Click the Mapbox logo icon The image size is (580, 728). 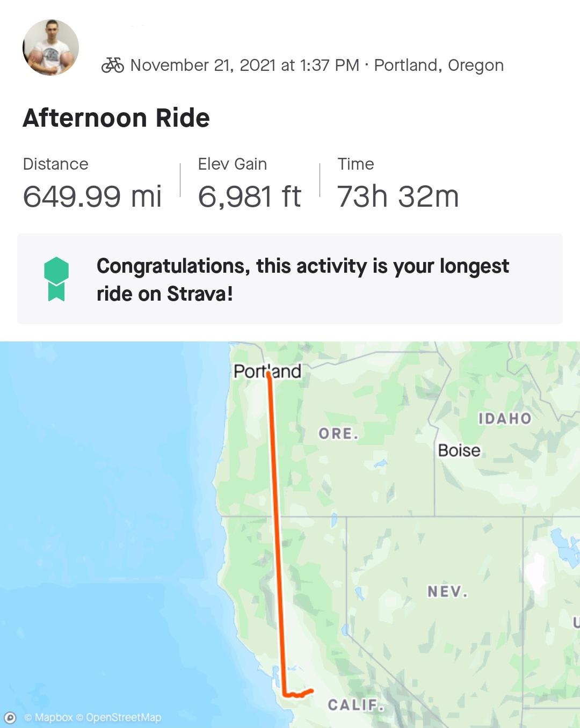[x=10, y=717]
